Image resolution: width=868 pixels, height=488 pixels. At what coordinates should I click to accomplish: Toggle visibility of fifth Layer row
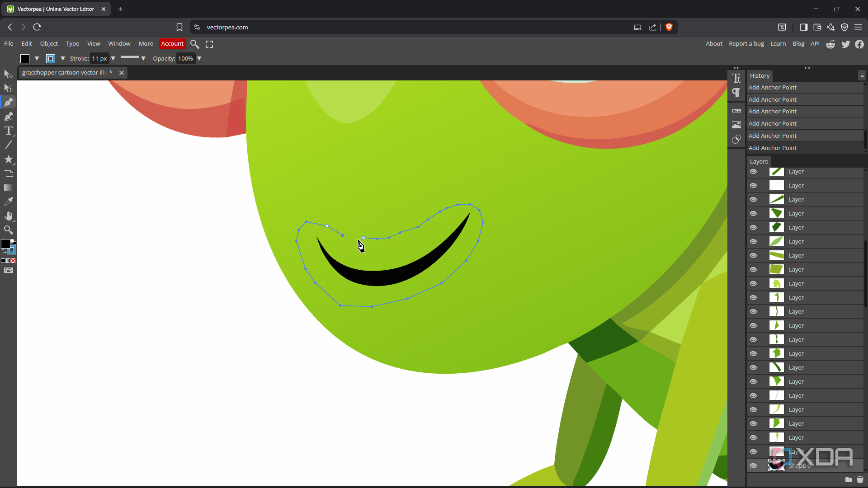[753, 228]
